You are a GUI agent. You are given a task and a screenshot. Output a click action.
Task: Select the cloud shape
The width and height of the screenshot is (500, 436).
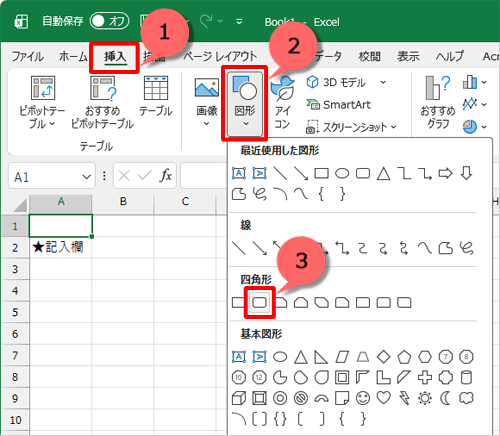(466, 398)
